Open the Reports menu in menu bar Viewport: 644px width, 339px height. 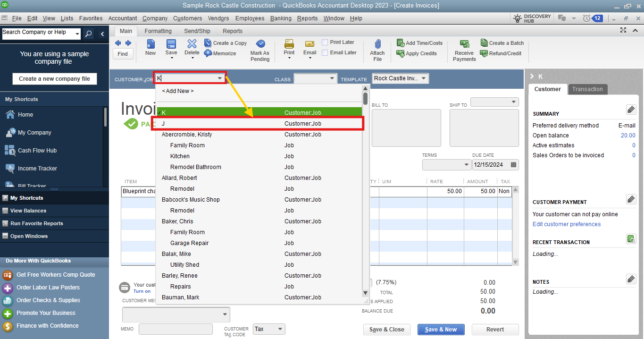[x=307, y=18]
